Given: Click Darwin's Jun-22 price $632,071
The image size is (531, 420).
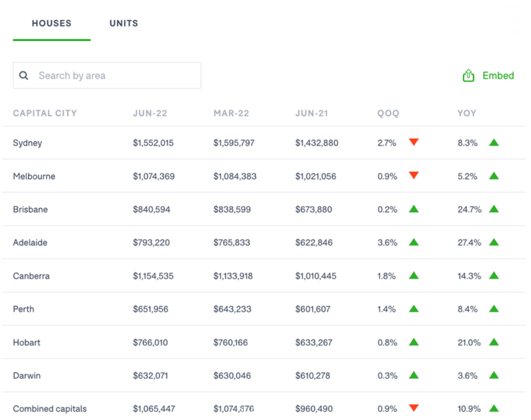Looking at the screenshot, I should 150,375.
